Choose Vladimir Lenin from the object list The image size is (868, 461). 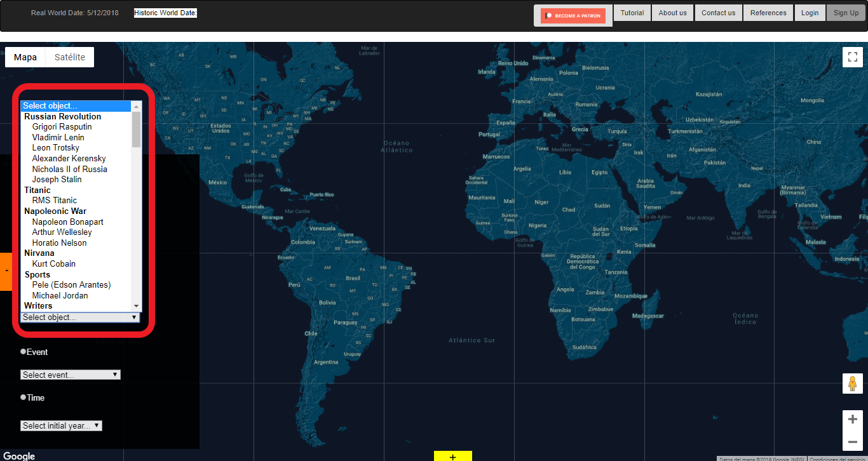(58, 137)
